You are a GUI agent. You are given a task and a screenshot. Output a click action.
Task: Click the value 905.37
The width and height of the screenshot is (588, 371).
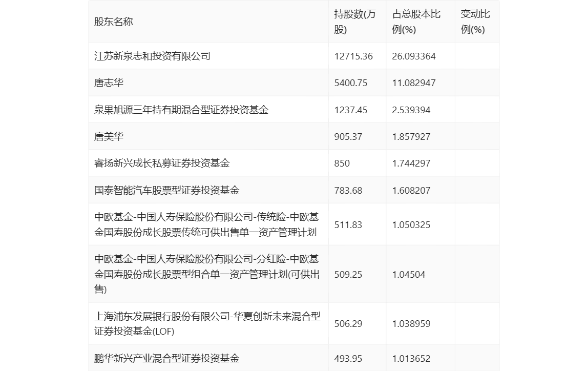click(x=348, y=136)
